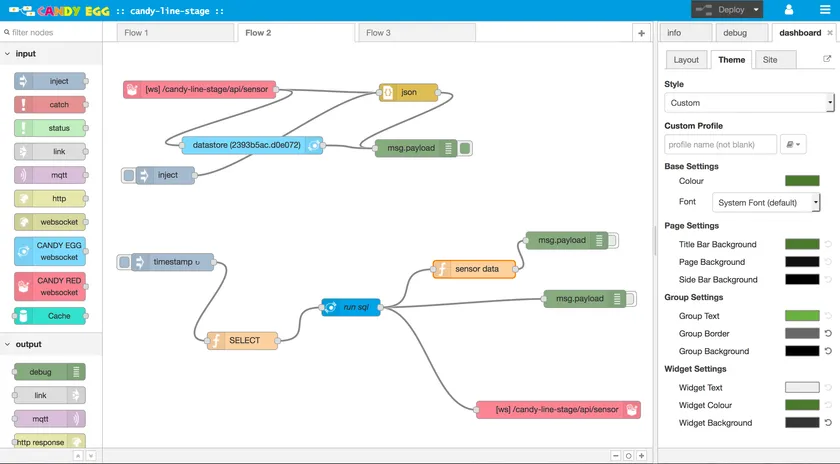Select the debug output palette node

click(50, 372)
